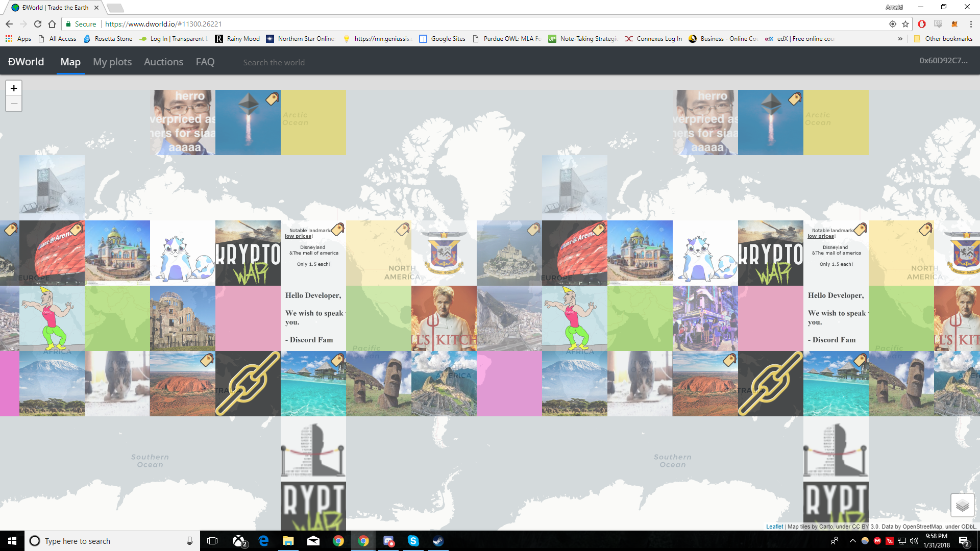Open the Hello Developer plot tile
980x551 pixels.
pos(313,318)
